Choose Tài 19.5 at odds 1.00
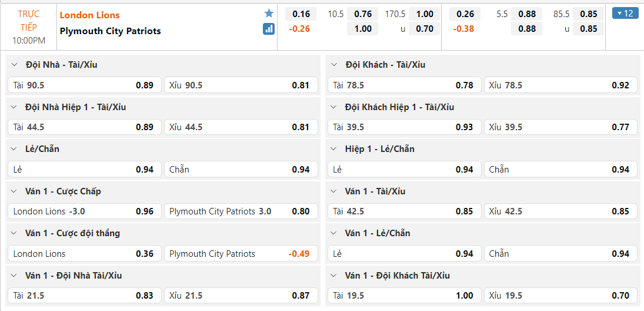This screenshot has width=644, height=311. click(x=403, y=296)
